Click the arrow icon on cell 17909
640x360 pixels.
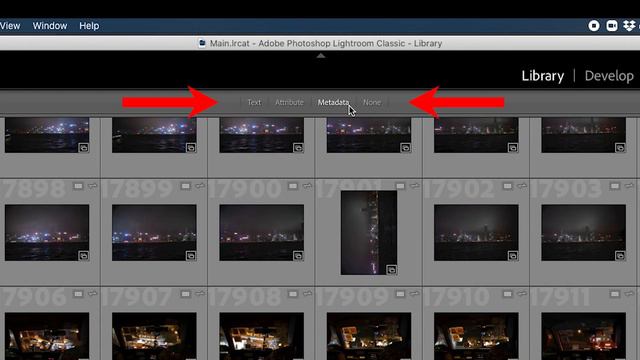(x=415, y=294)
